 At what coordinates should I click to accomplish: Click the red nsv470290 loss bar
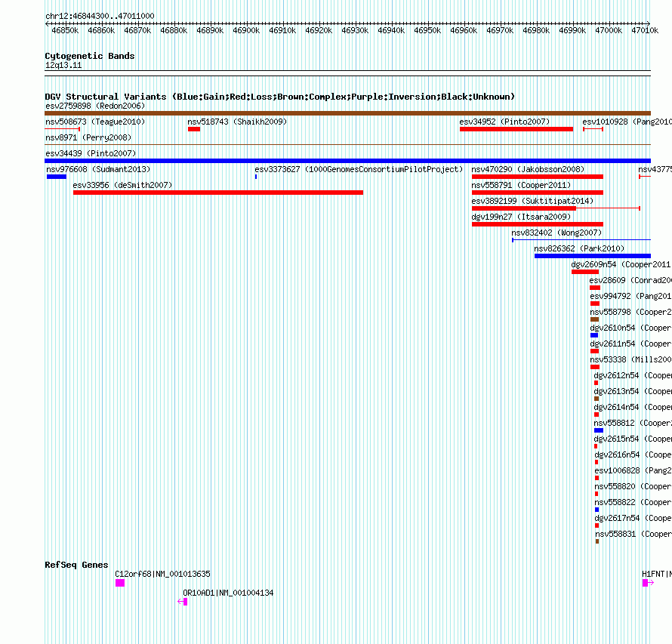[538, 177]
